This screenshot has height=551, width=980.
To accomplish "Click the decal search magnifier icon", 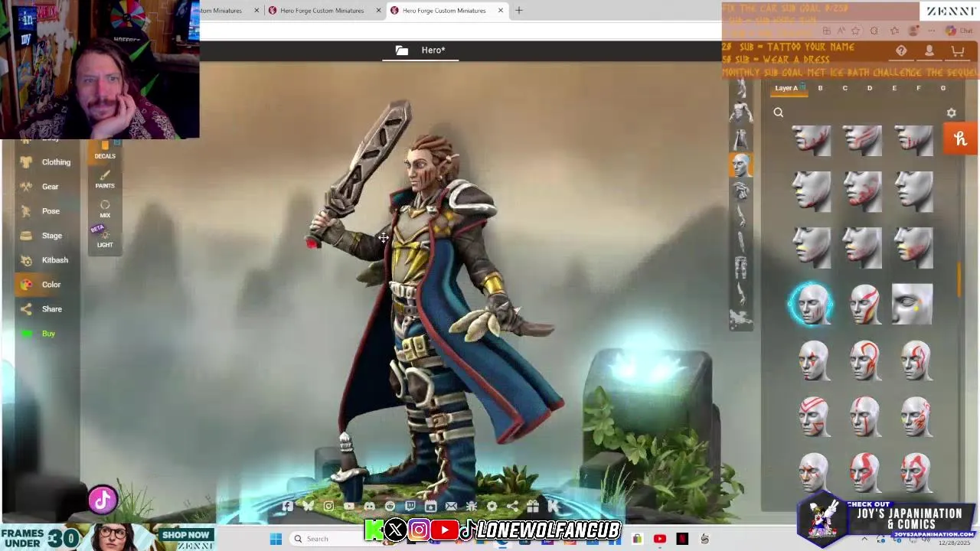I will click(778, 112).
